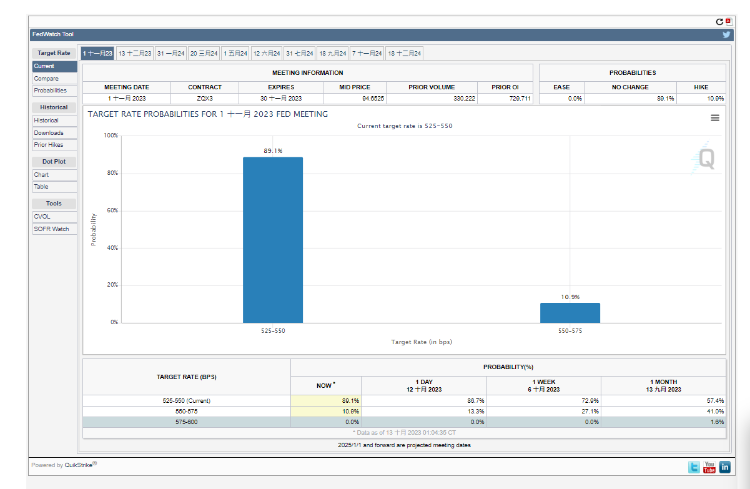Open the footer Twitter share icon
The width and height of the screenshot is (750, 489).
tap(694, 467)
